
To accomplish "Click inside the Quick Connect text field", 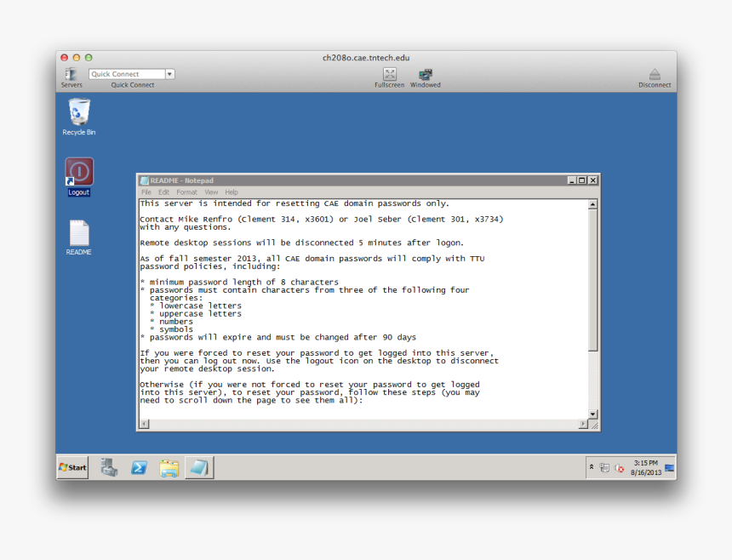I will click(126, 74).
